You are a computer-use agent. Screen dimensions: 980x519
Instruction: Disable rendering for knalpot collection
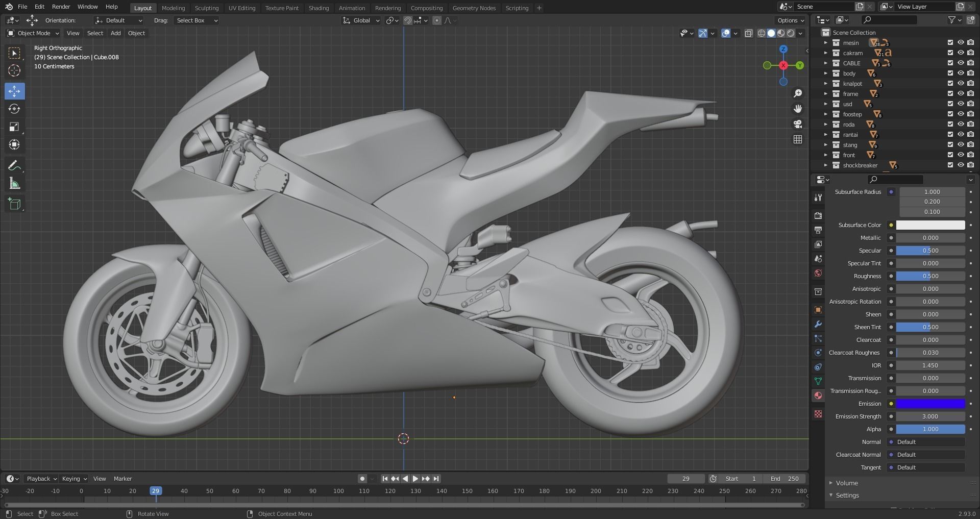(x=970, y=84)
